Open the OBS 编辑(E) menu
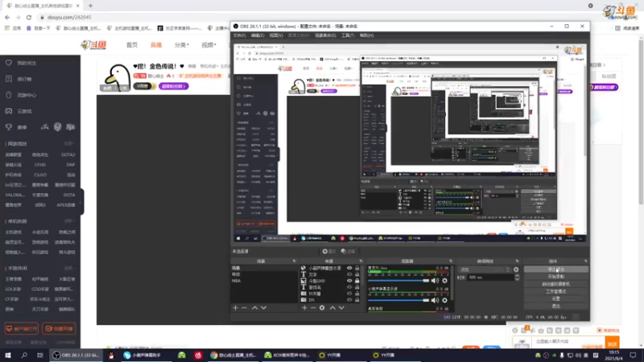This screenshot has width=644, height=362. click(258, 35)
